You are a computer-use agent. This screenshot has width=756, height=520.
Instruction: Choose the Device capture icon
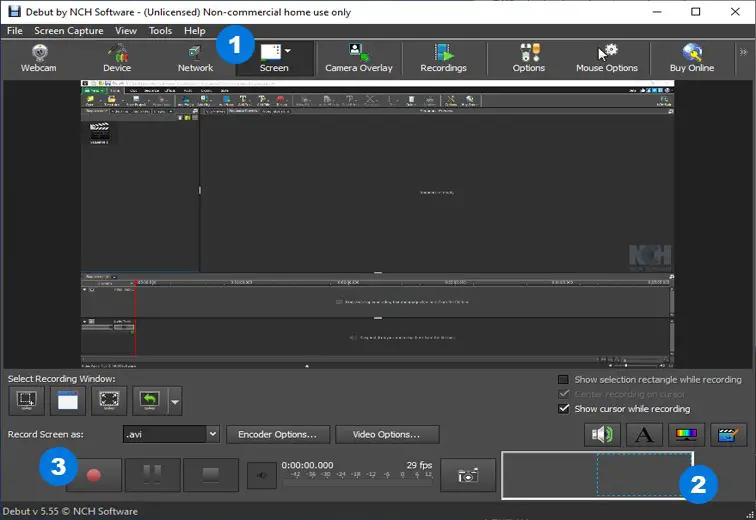tap(117, 58)
